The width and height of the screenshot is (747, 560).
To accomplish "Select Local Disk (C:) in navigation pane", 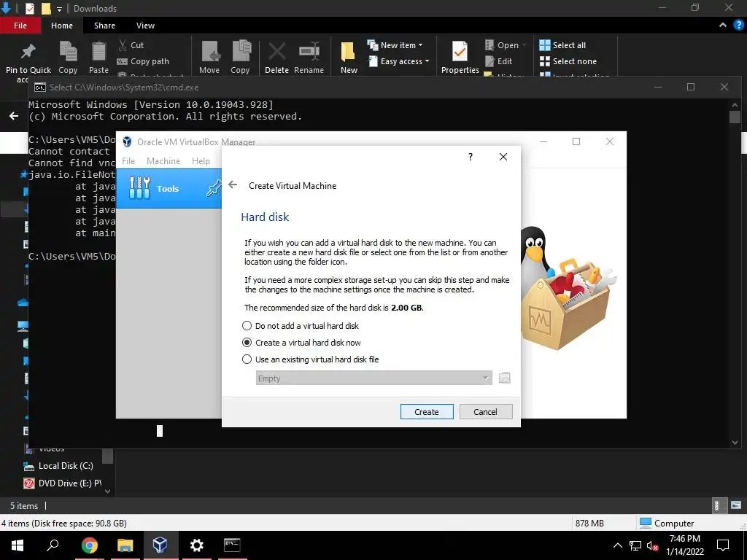I will (58, 466).
